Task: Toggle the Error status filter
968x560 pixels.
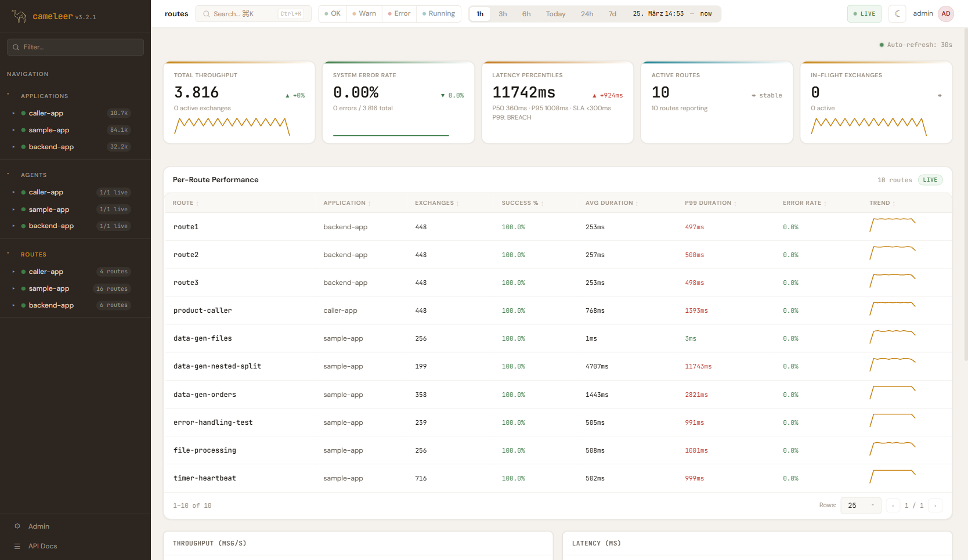Action: click(x=399, y=14)
